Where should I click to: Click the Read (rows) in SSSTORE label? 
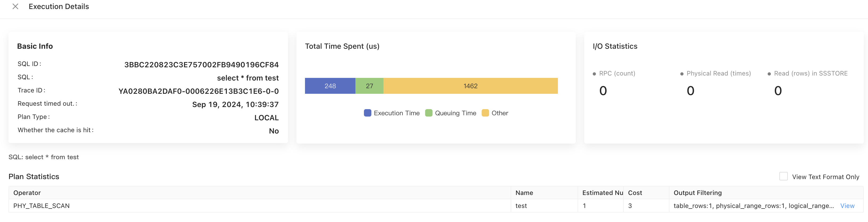coord(810,73)
